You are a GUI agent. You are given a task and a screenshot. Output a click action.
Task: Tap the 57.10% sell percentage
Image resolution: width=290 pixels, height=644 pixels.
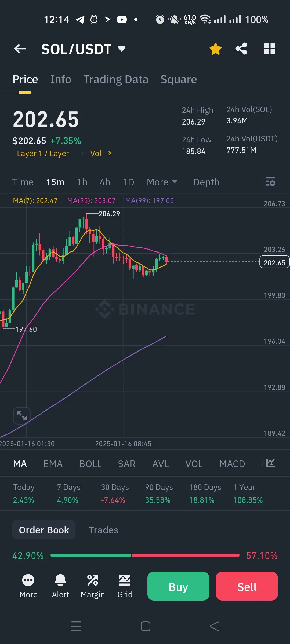pos(262,555)
